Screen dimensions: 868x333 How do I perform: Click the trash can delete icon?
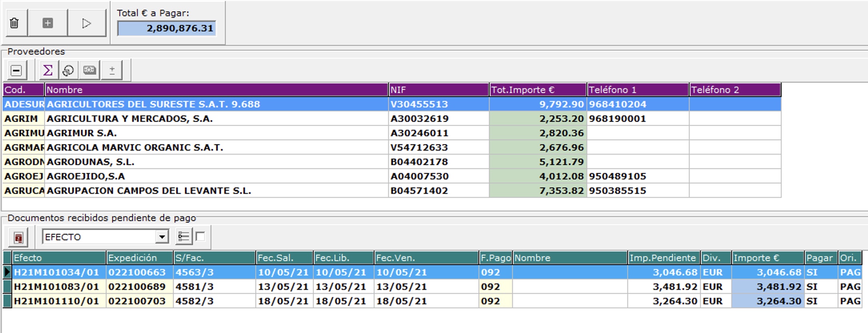pos(14,23)
